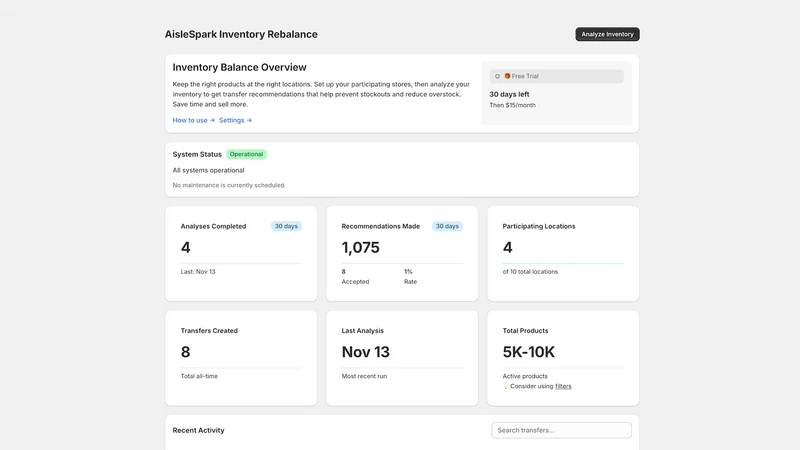800x450 pixels.
Task: Click the circle icon in Free Trial badge
Action: click(x=497, y=76)
